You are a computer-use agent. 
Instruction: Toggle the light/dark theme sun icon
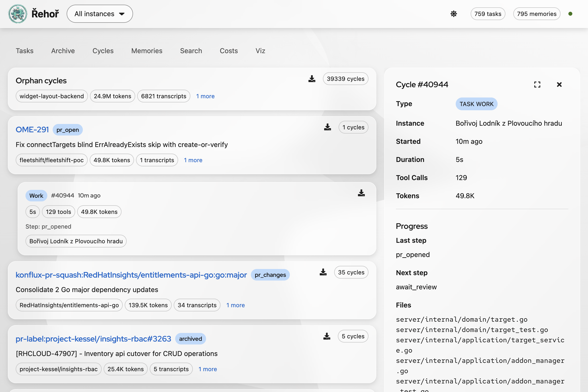(453, 14)
